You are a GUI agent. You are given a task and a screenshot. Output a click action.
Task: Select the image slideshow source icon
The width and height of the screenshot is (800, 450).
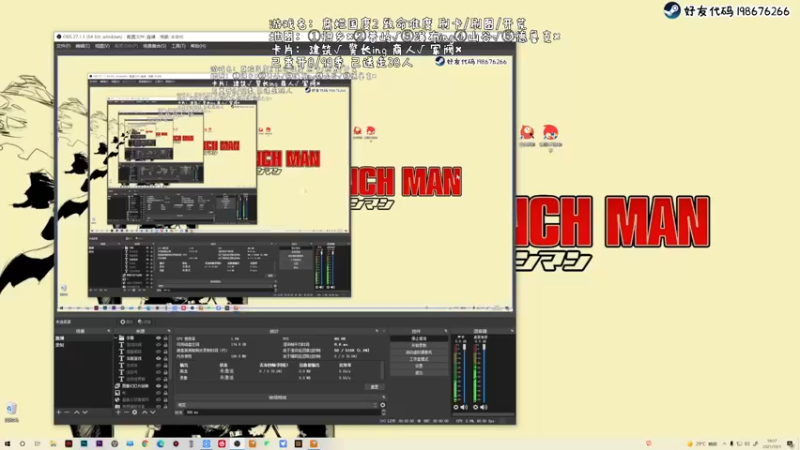tap(117, 386)
